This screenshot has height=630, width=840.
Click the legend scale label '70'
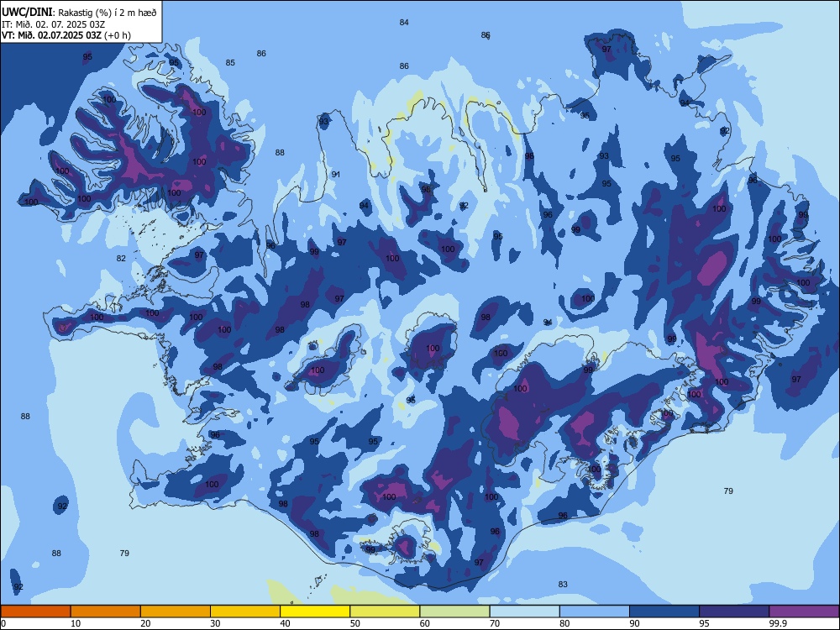tap(495, 623)
